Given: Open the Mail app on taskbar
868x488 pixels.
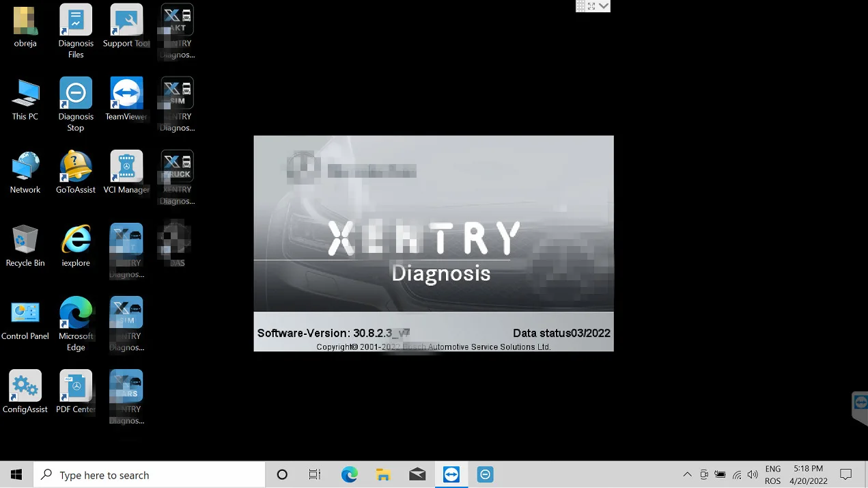Looking at the screenshot, I should tap(417, 475).
